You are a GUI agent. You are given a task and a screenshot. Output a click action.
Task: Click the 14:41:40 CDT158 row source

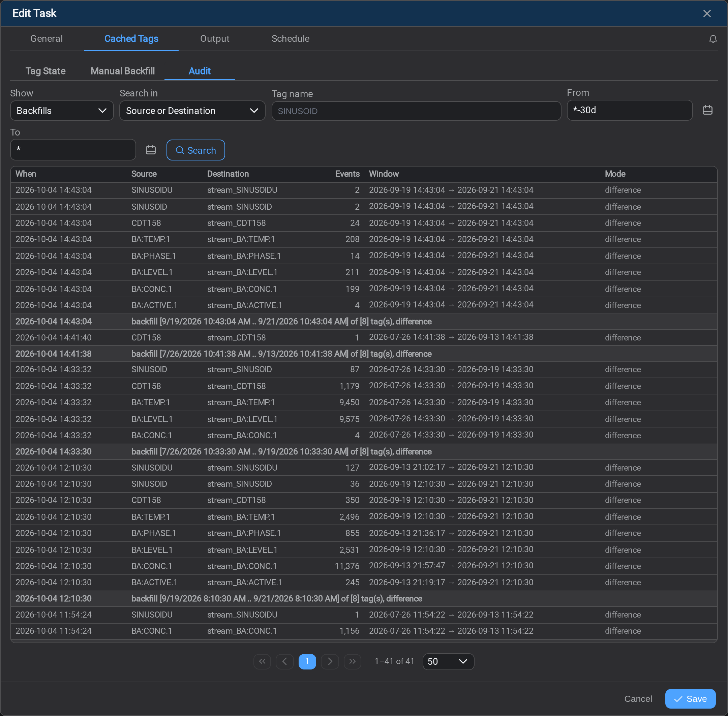point(146,338)
